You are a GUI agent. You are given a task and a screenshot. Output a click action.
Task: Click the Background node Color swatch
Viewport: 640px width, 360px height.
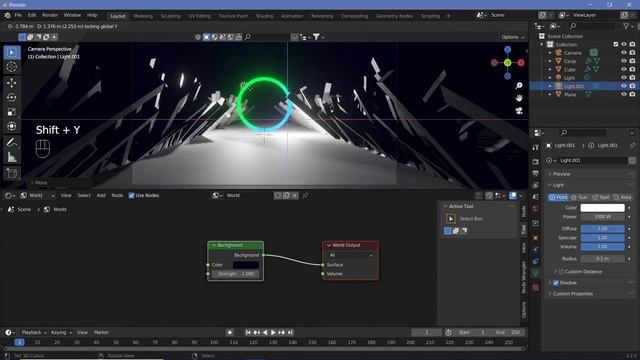point(246,265)
